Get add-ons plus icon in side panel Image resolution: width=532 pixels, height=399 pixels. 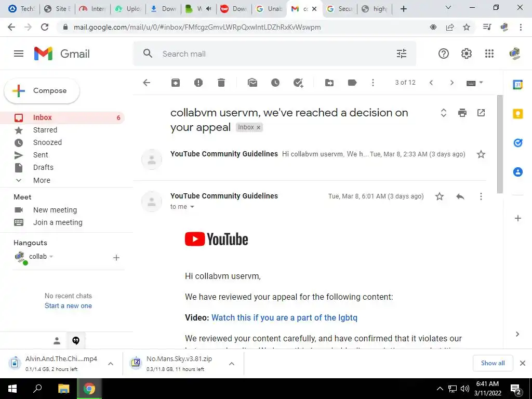click(x=518, y=218)
